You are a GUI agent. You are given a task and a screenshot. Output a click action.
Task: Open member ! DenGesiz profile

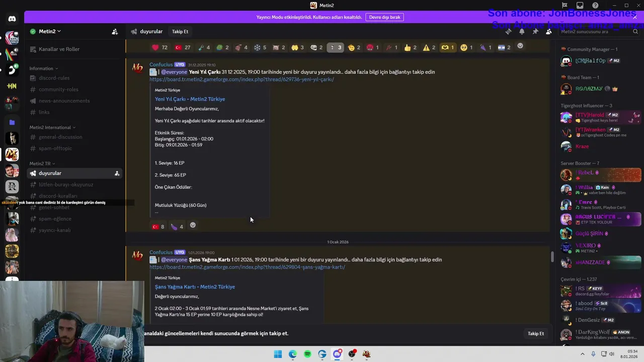[601, 320]
